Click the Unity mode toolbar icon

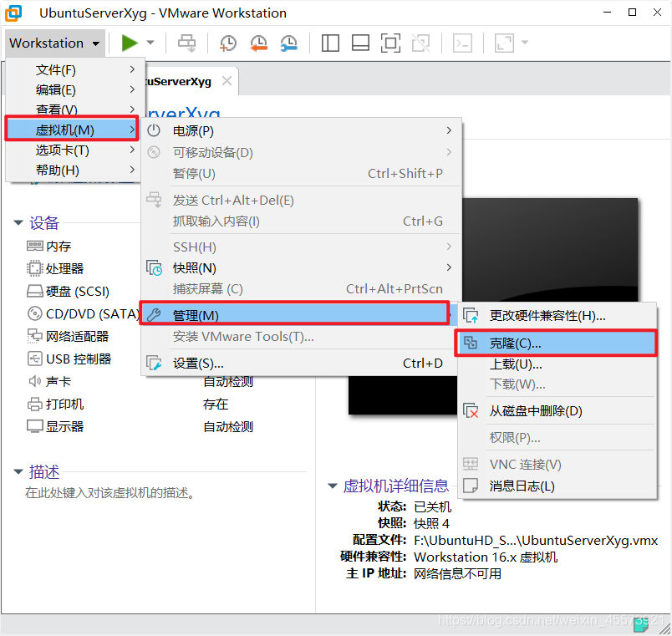point(421,43)
